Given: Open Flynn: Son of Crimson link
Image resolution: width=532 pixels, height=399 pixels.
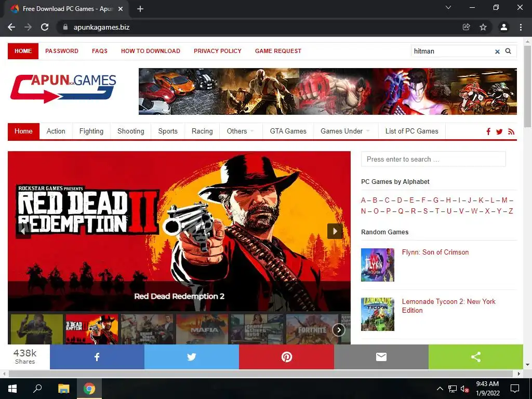Looking at the screenshot, I should [x=435, y=252].
